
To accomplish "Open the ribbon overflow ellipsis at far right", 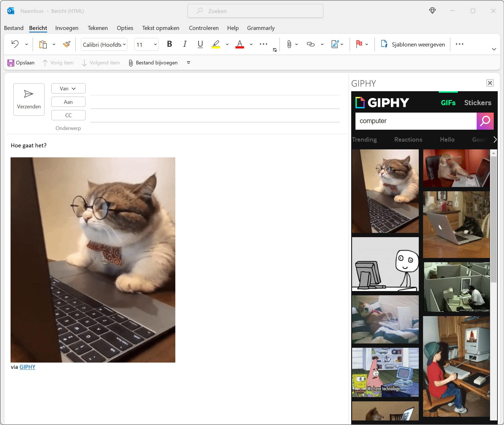I will [x=460, y=44].
